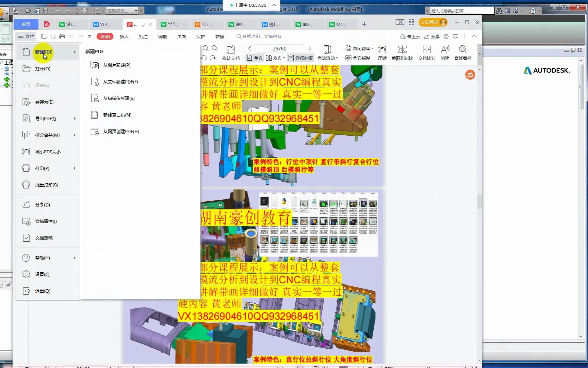Select the 插入 ribbon tab
The width and height of the screenshot is (588, 368).
tap(124, 36)
